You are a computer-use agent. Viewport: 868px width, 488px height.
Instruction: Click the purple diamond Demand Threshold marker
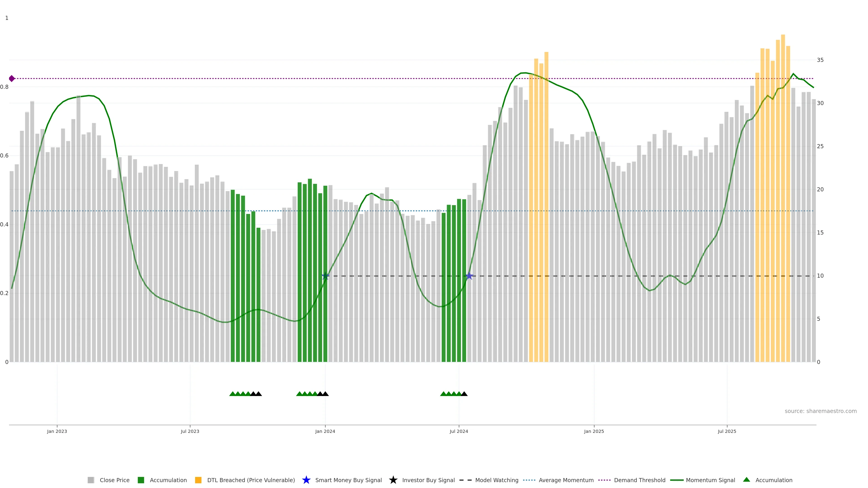[12, 78]
